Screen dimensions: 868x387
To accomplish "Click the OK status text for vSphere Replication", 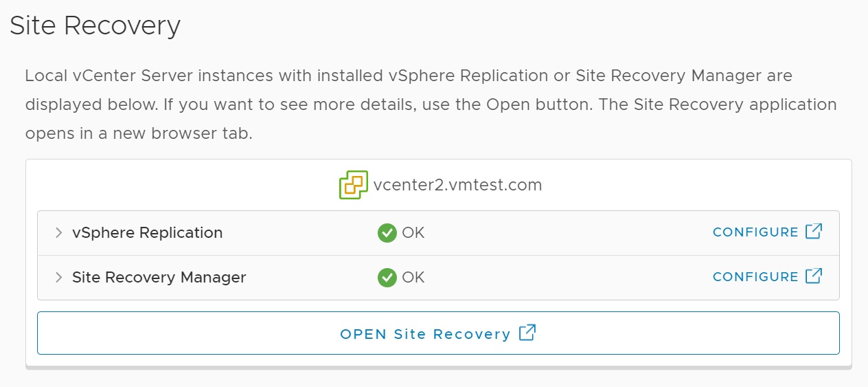I will [413, 233].
